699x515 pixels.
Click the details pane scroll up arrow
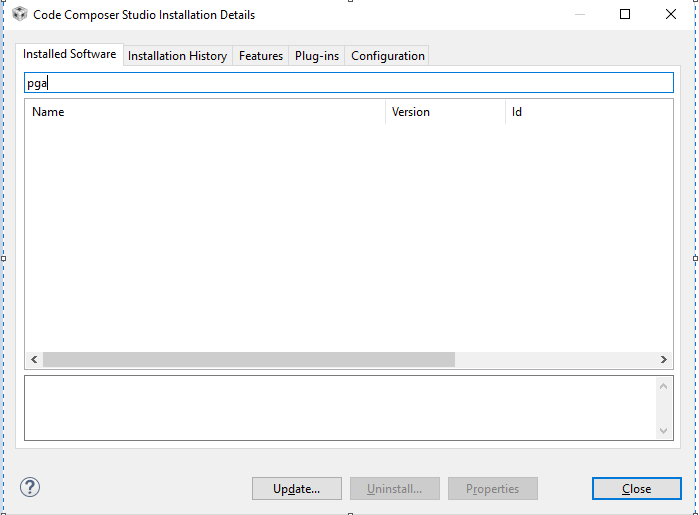click(x=663, y=386)
